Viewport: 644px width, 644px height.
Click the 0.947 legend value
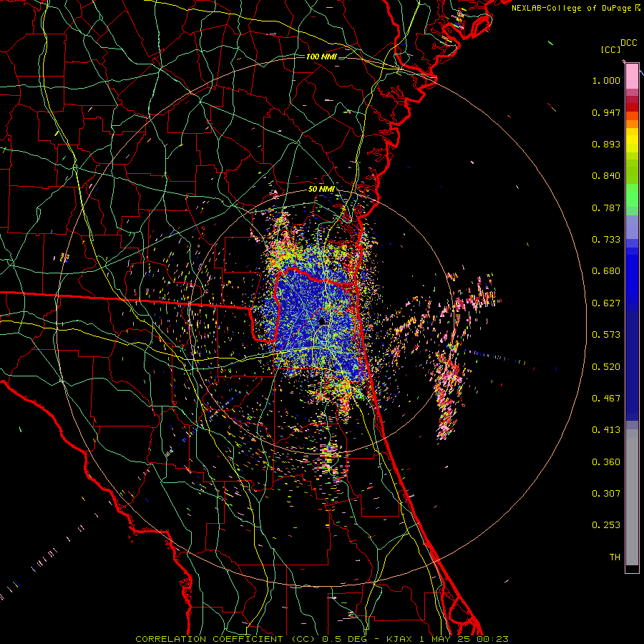click(606, 112)
